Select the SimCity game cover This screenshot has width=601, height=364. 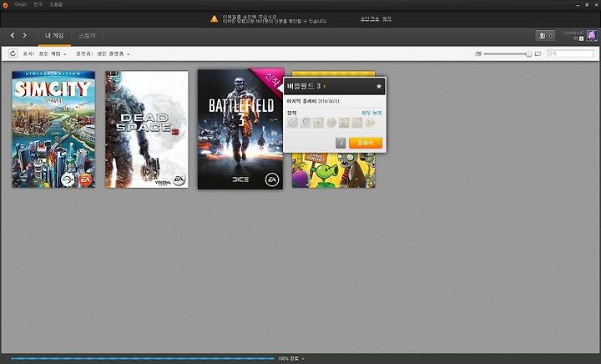pyautogui.click(x=53, y=129)
